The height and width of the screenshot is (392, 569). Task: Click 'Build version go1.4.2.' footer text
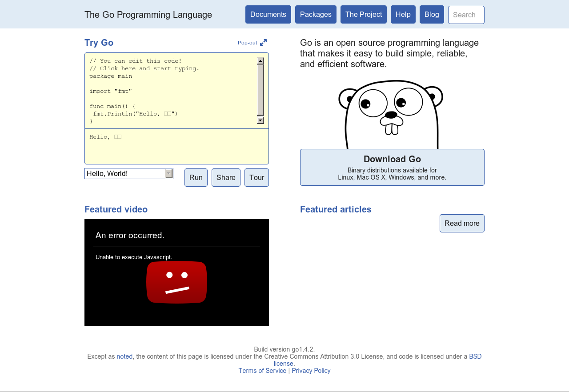point(284,349)
